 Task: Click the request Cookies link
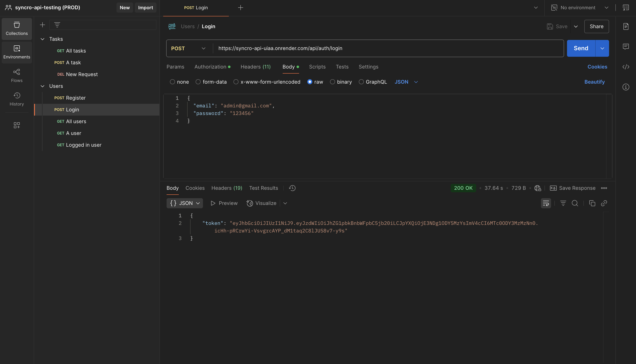coord(597,67)
